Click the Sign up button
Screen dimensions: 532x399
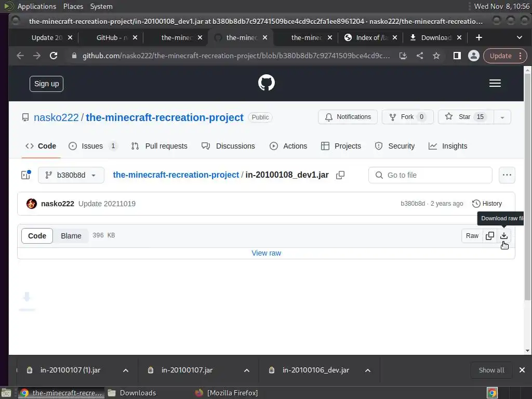click(x=46, y=84)
